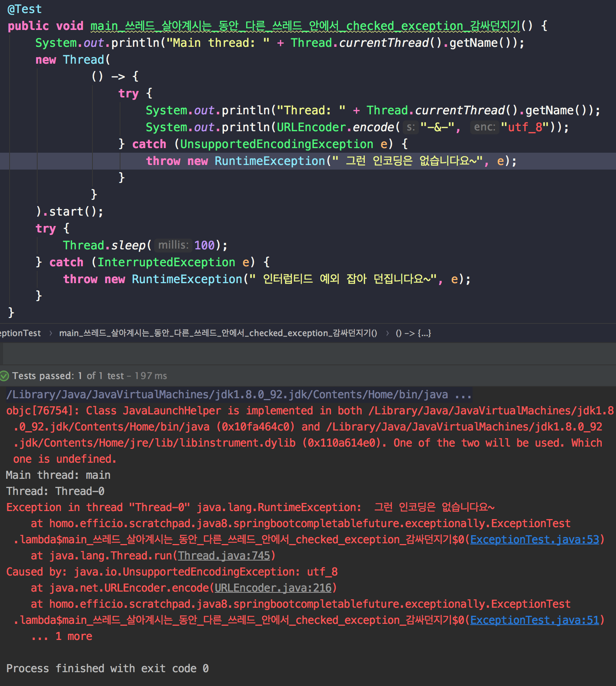Click the "Main thread: " string literal
The image size is (616, 686).
pyautogui.click(x=218, y=43)
